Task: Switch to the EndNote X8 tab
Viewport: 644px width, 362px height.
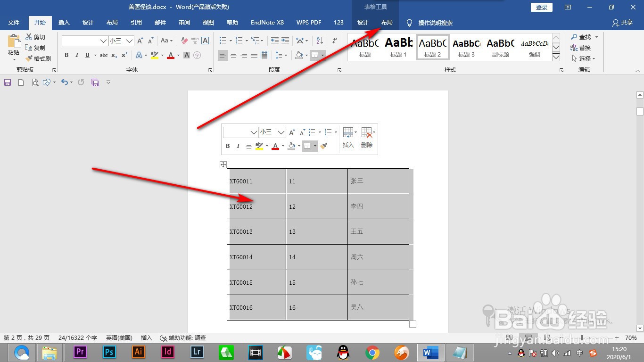Action: click(x=267, y=23)
